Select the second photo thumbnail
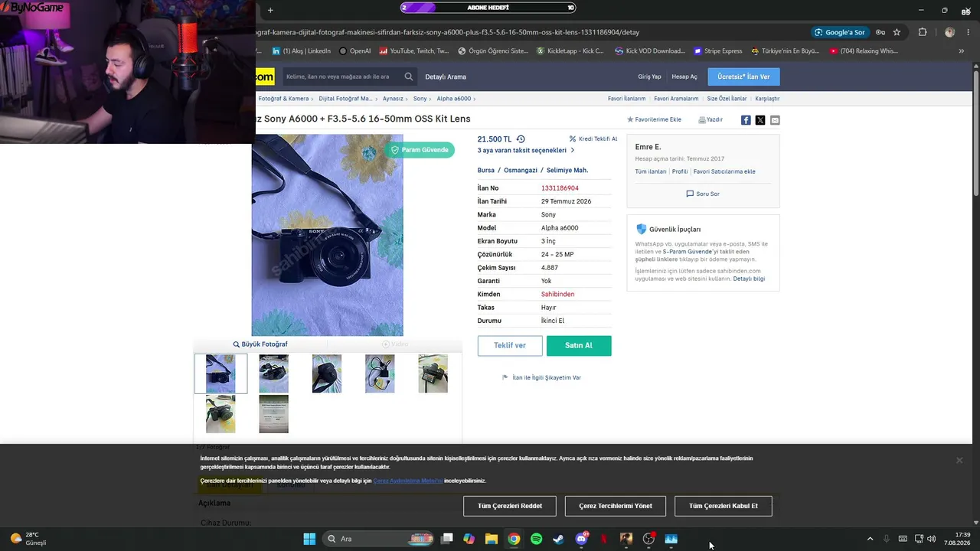 pos(273,373)
